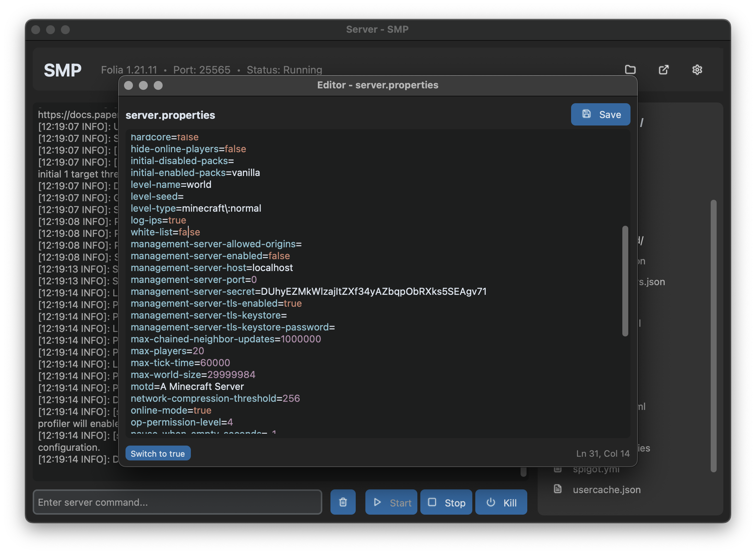Click the editor vertical scrollbar thumb

pos(625,281)
